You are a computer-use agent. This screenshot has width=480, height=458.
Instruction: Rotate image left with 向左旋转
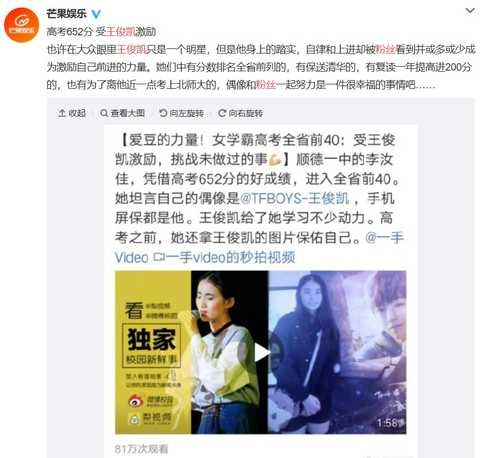coord(182,113)
